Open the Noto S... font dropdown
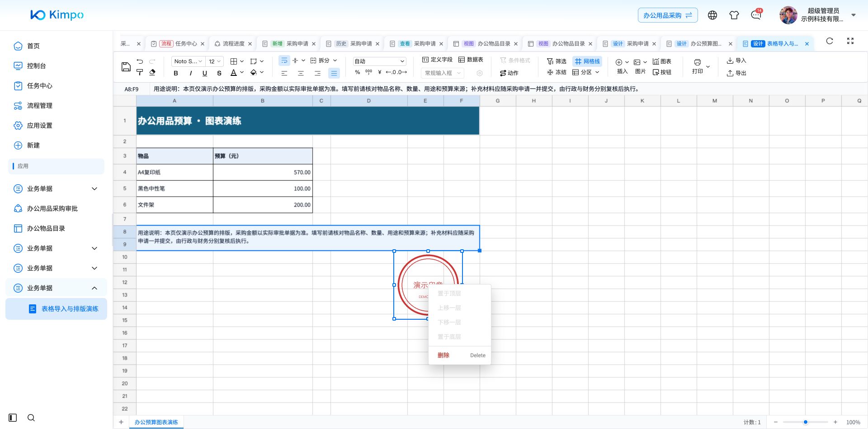868x429 pixels. (188, 61)
